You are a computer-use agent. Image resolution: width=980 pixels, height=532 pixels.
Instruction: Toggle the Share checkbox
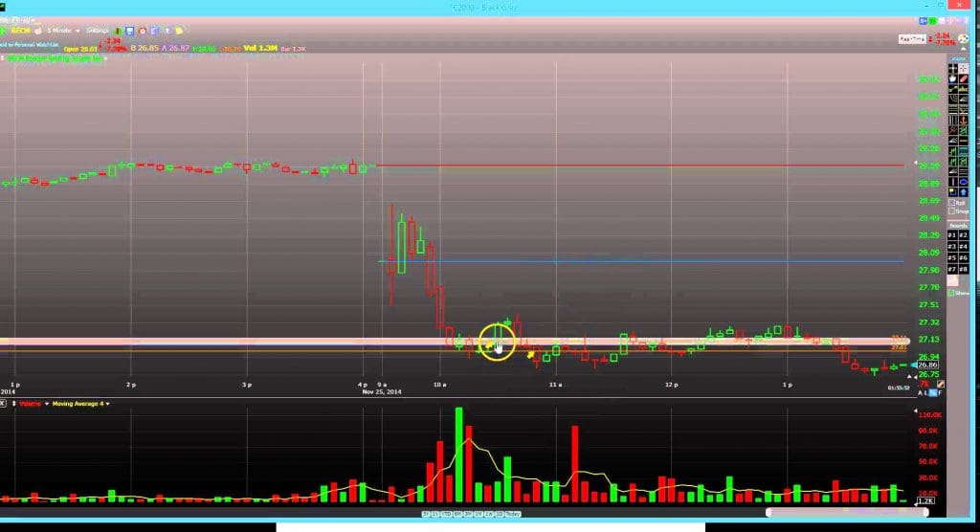coord(951,293)
